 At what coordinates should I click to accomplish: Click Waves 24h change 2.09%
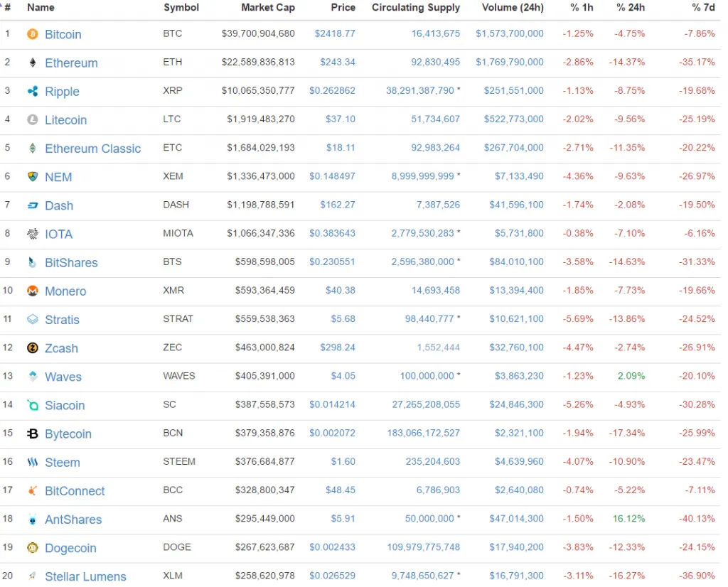(631, 376)
